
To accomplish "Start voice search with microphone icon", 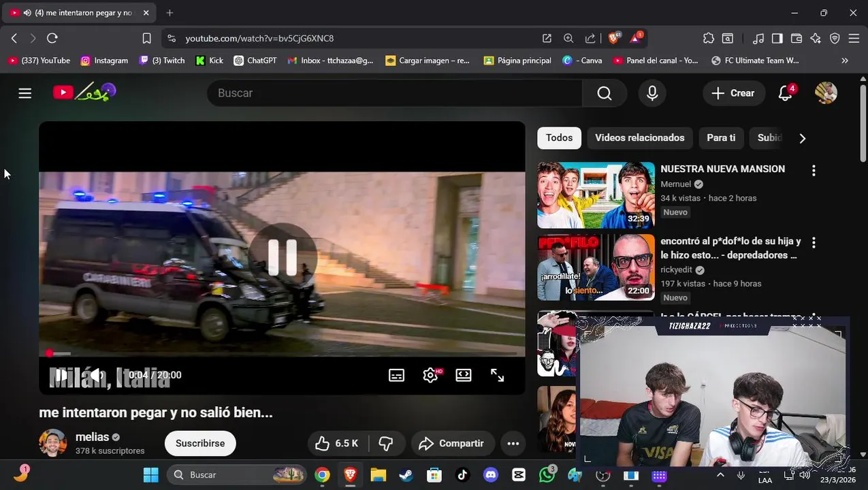I will coord(652,93).
